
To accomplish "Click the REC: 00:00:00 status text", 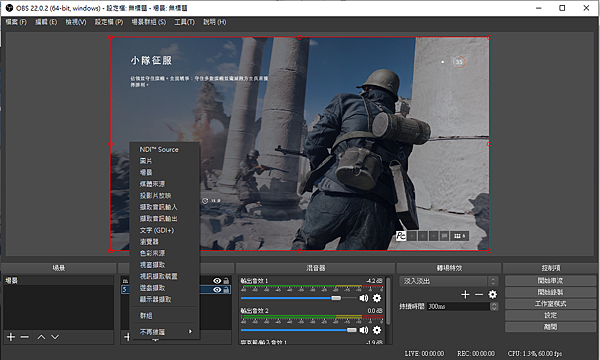I will click(x=476, y=353).
